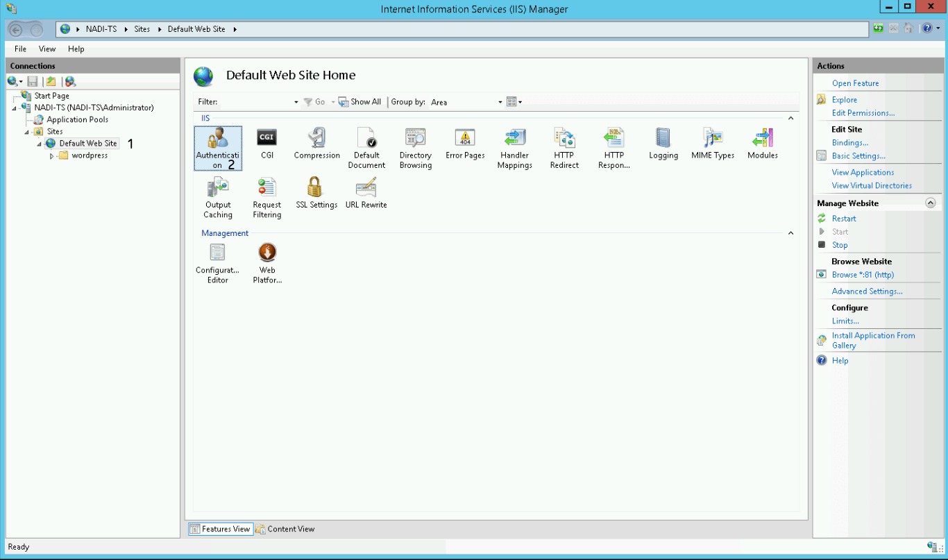Open Advanced Settings link
Image resolution: width=948 pixels, height=560 pixels.
click(x=867, y=291)
